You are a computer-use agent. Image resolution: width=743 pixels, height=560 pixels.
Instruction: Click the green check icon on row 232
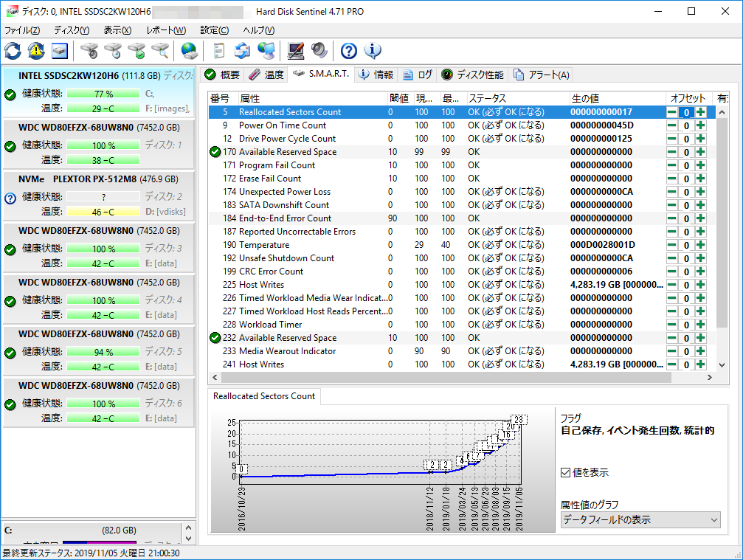point(215,338)
